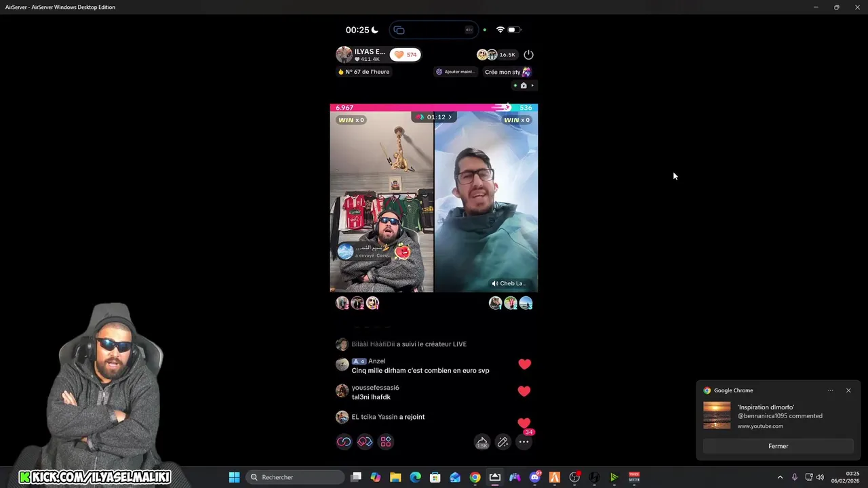Viewport: 868px width, 488px height.
Task: Open ILYAS E... host profile avatar
Action: coord(344,54)
